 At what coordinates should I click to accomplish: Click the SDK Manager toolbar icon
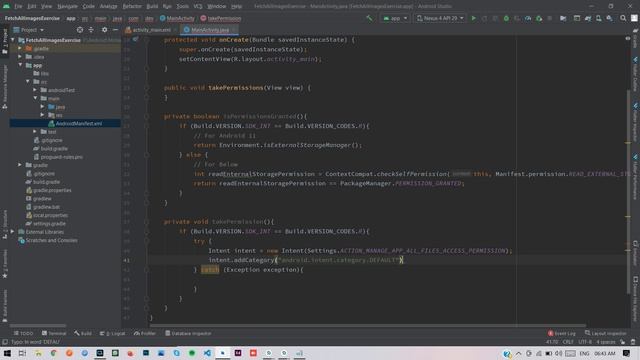point(609,18)
